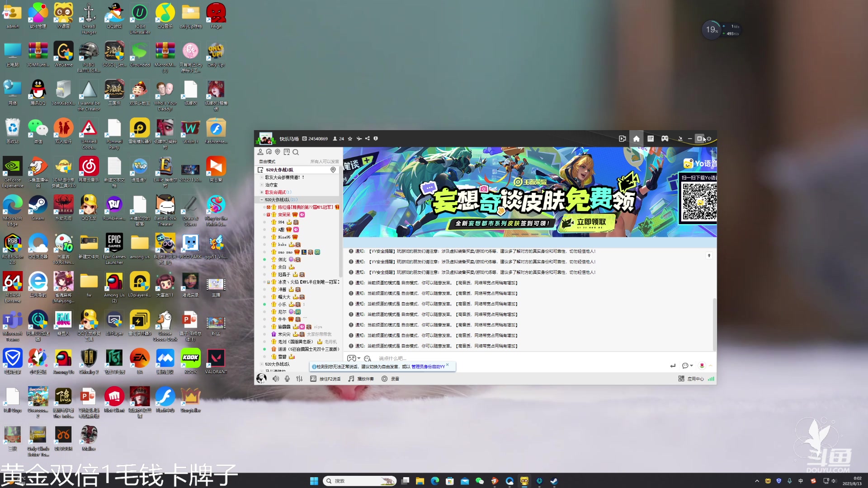Click the gamepad icon in YY title bar
This screenshot has height=488, width=868.
point(665,139)
